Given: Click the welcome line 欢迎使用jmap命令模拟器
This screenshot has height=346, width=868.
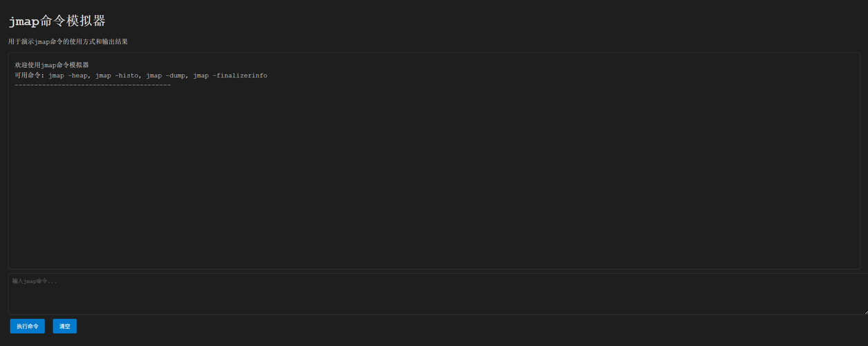Looking at the screenshot, I should point(51,65).
